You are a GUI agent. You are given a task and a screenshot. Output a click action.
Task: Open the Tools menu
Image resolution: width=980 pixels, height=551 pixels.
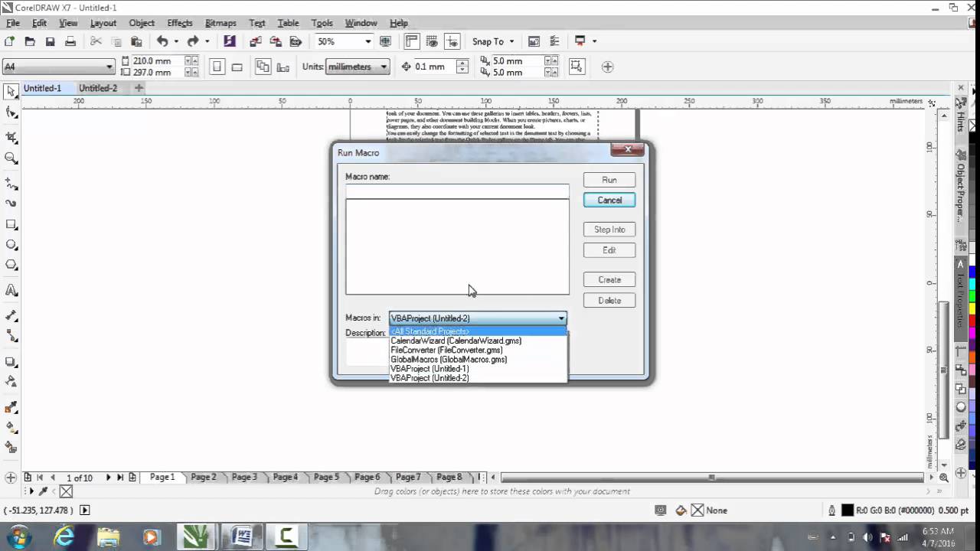point(322,23)
